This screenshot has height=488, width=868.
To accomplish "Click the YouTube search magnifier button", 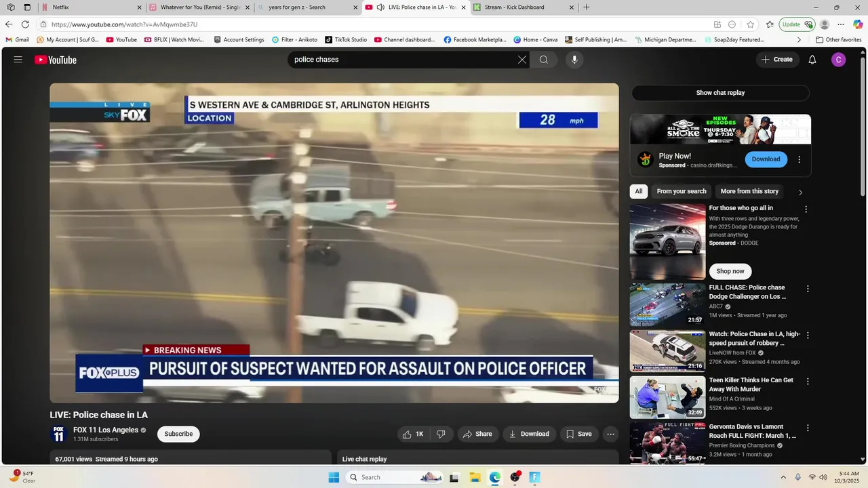I will point(544,60).
